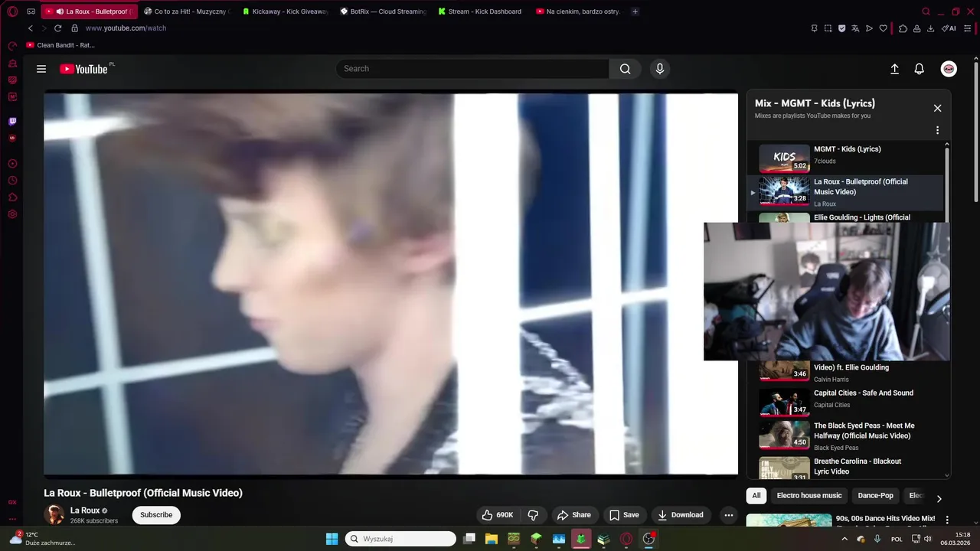Viewport: 980px width, 551px height.
Task: Open the sidebar history clock icon
Action: [x=12, y=181]
